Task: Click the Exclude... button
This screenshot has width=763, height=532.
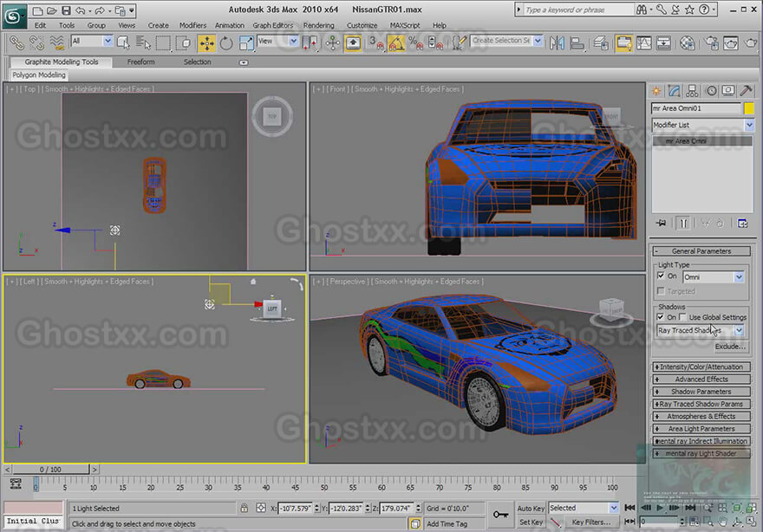Action: coord(730,347)
